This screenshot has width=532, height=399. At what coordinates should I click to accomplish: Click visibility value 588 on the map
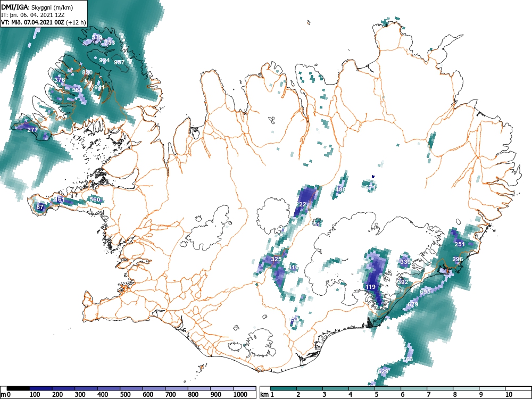(x=77, y=89)
